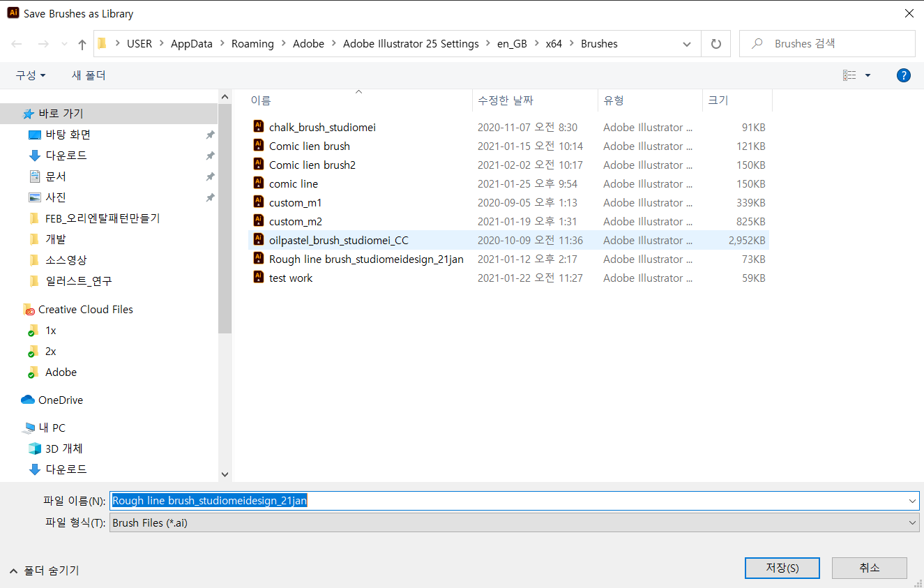Open the view options dropdown arrow
This screenshot has width=924, height=588.
(868, 75)
